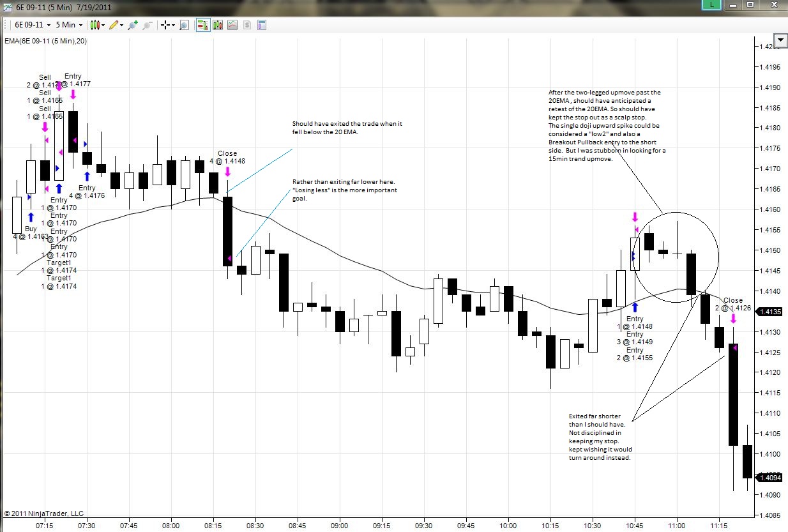The height and width of the screenshot is (532, 788).
Task: Click the magnifying glass zoom icon
Action: pos(184,25)
